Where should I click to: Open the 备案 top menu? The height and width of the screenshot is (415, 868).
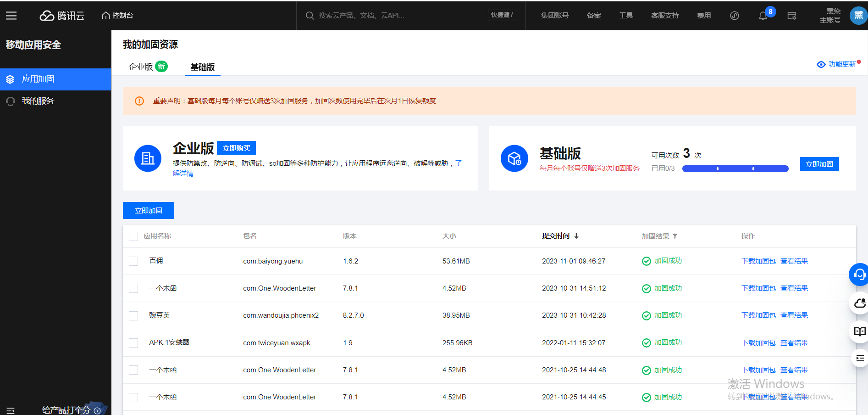[594, 16]
